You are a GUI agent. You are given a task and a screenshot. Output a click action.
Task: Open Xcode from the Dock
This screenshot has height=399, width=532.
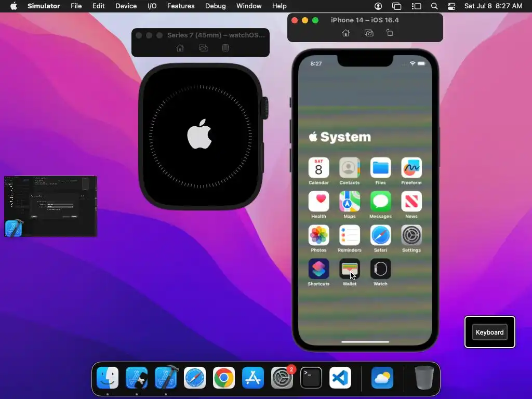pyautogui.click(x=166, y=377)
